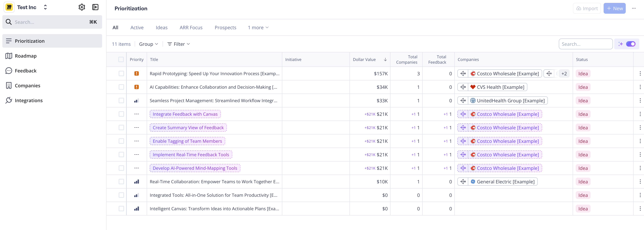Check Integrate Feedback with Canvas row checkbox

[x=121, y=114]
